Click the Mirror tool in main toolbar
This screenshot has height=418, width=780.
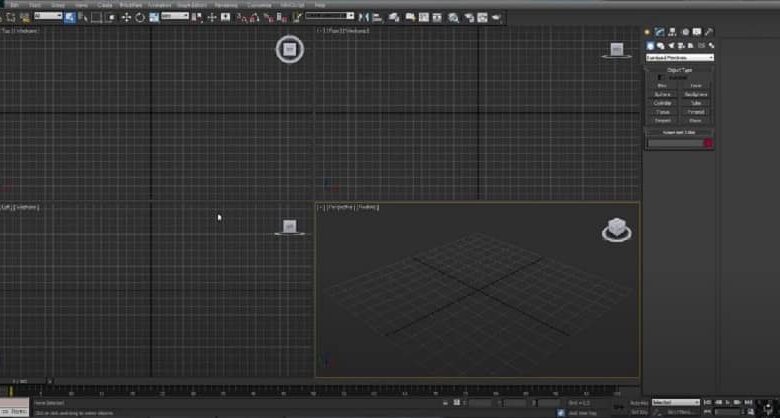(x=364, y=17)
